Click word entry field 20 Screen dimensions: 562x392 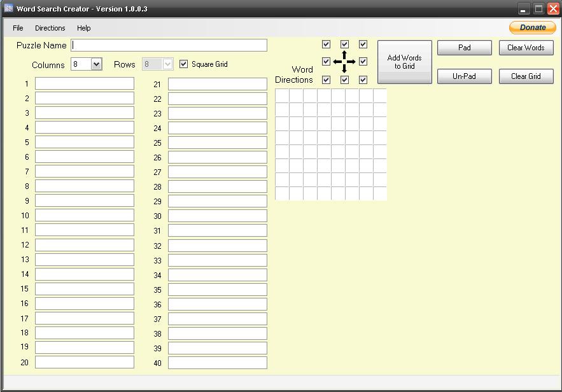click(85, 362)
